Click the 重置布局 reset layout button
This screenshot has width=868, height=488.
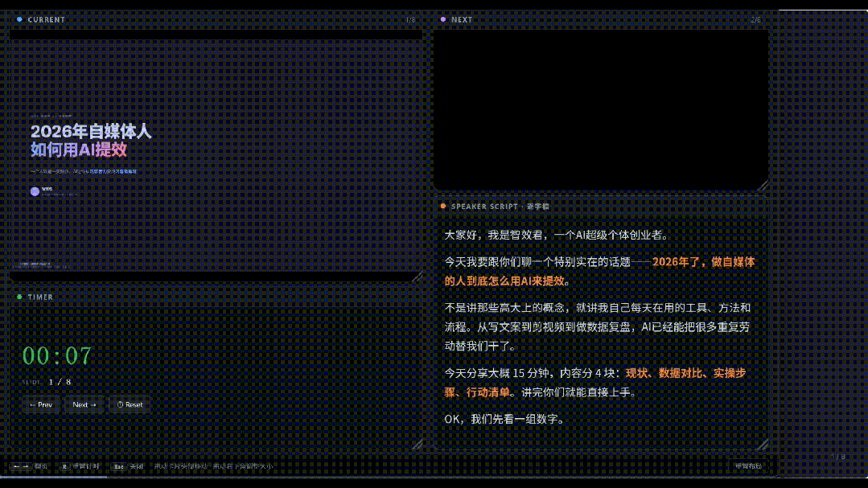[x=748, y=466]
